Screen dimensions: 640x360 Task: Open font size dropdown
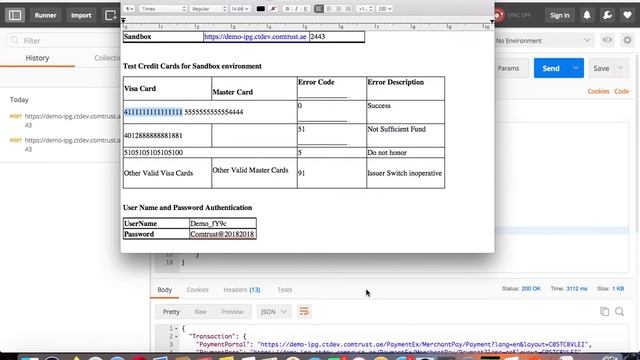coord(240,9)
